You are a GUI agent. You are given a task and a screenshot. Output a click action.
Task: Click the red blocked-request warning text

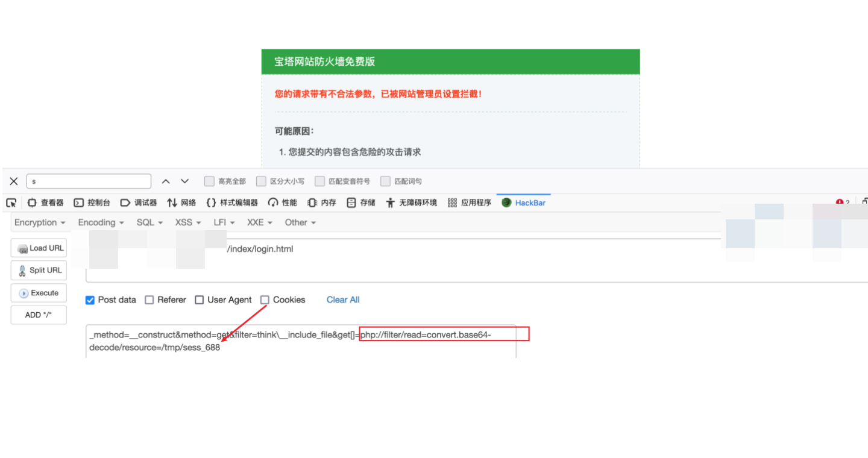pos(378,94)
